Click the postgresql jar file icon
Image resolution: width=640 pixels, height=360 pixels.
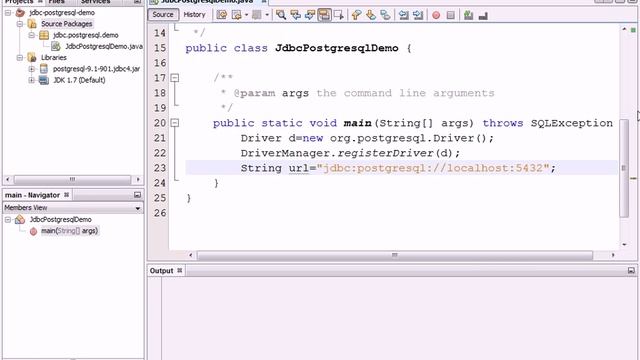point(44,69)
